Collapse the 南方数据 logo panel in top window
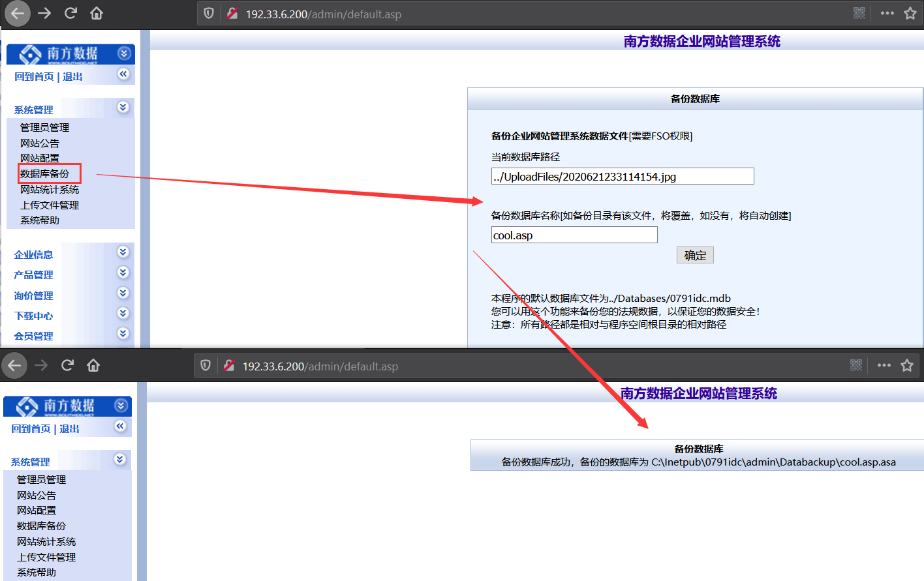This screenshot has width=924, height=581. (124, 53)
